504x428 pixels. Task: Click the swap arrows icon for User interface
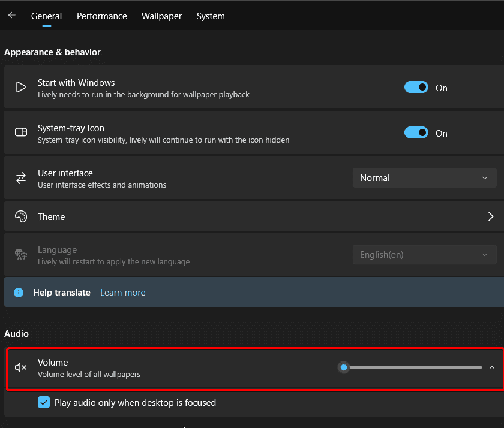point(21,178)
